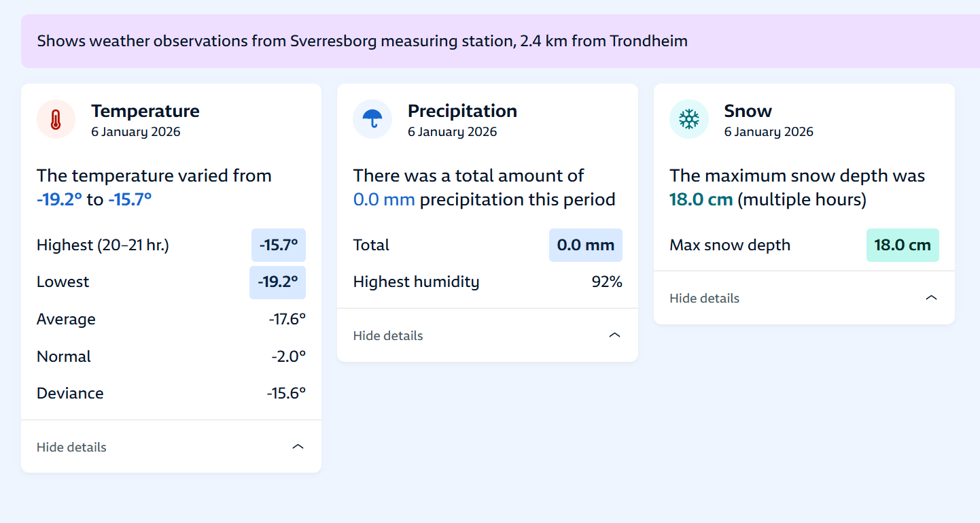The height and width of the screenshot is (523, 980).
Task: Click the Highest humidity 92% value
Action: pyautogui.click(x=607, y=282)
